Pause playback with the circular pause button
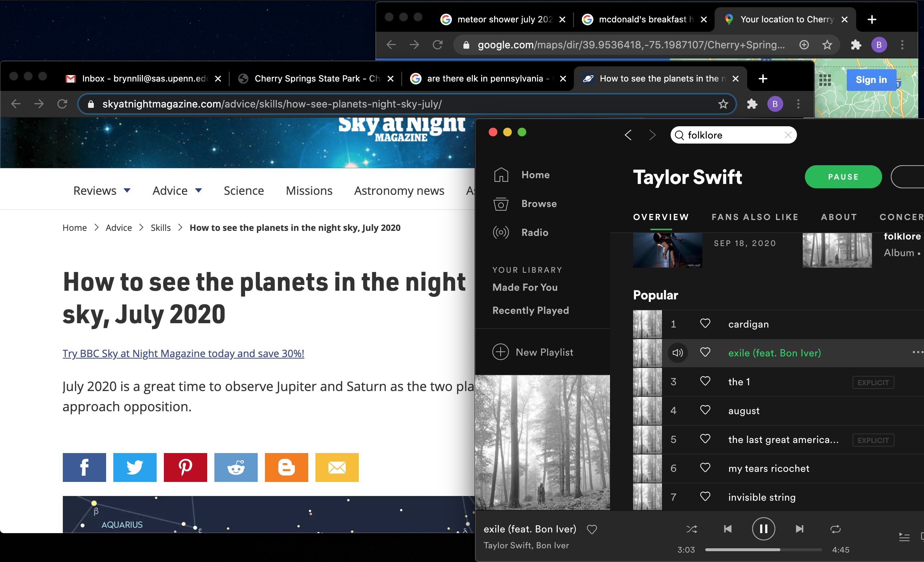Screen dimensions: 924x562 coord(763,529)
